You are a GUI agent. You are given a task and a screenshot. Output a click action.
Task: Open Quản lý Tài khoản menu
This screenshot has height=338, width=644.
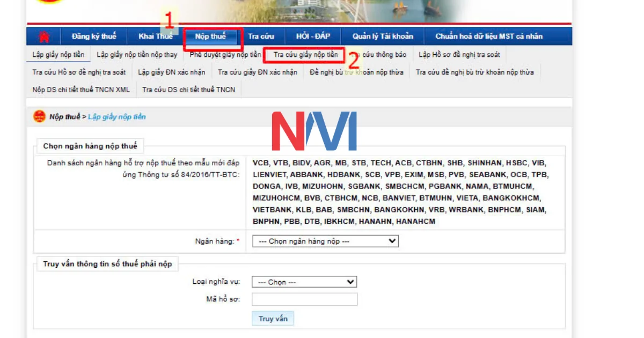383,36
